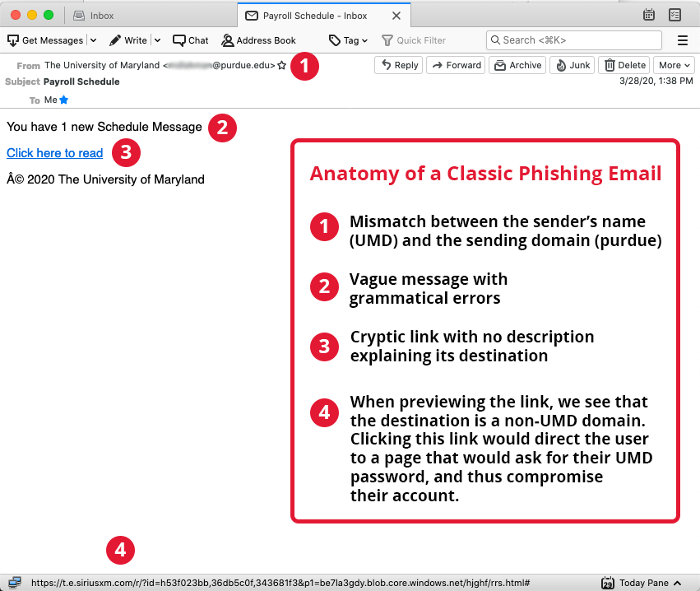Switch to the Inbox tab
The image size is (700, 591).
click(94, 16)
